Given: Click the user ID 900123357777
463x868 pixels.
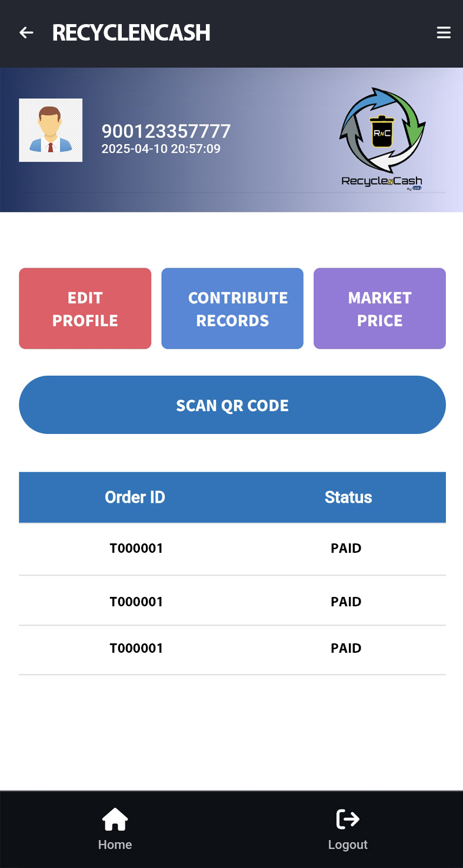Looking at the screenshot, I should coord(166,131).
